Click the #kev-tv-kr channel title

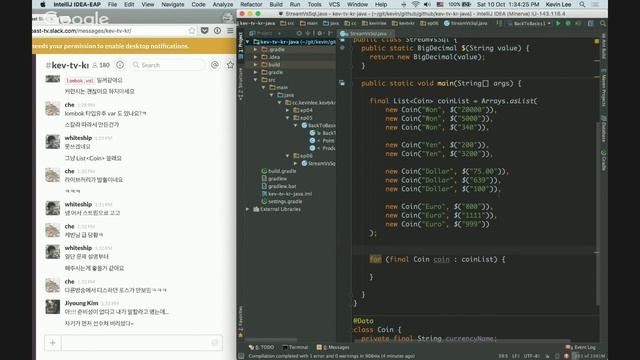(67, 65)
